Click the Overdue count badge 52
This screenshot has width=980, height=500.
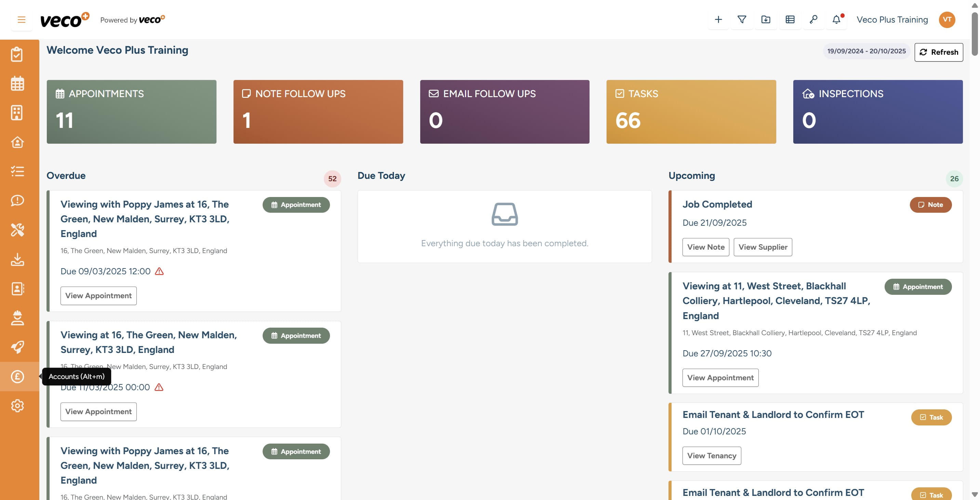(x=332, y=179)
